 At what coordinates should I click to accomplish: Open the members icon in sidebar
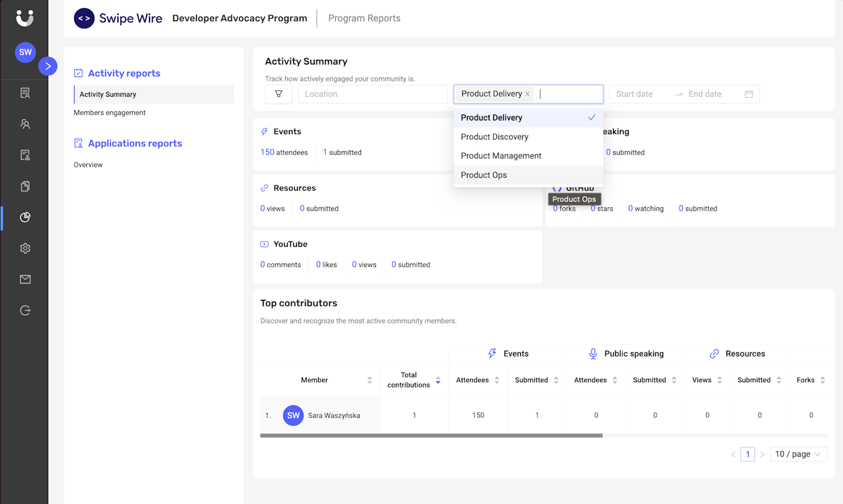click(25, 124)
